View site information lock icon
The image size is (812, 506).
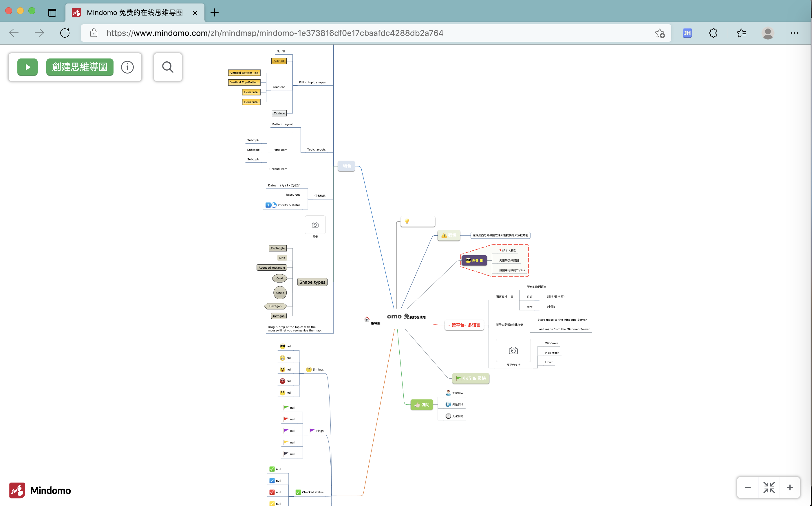pyautogui.click(x=94, y=33)
